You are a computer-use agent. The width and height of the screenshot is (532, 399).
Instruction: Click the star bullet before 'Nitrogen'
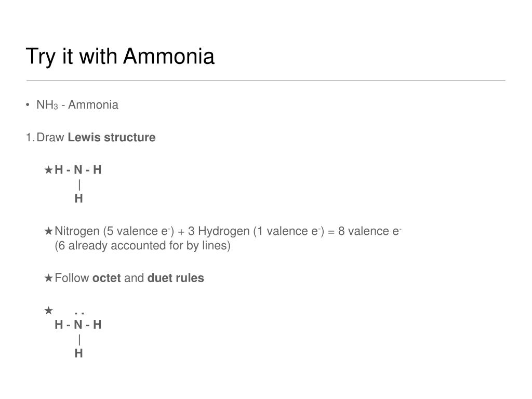pos(48,231)
